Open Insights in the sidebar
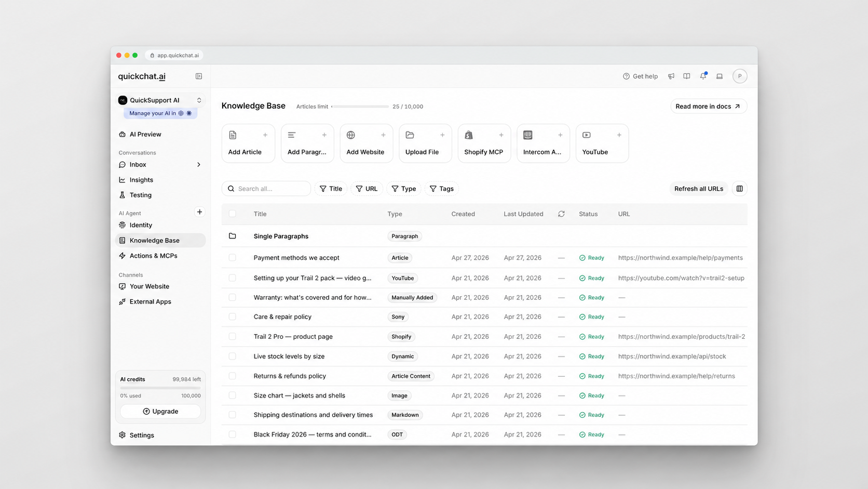Viewport: 868px width, 489px height. [x=160, y=180]
